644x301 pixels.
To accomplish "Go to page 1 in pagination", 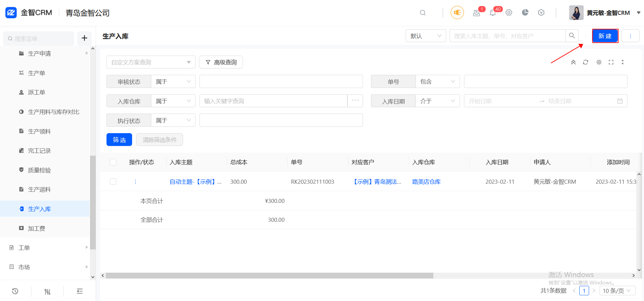I will [x=584, y=291].
